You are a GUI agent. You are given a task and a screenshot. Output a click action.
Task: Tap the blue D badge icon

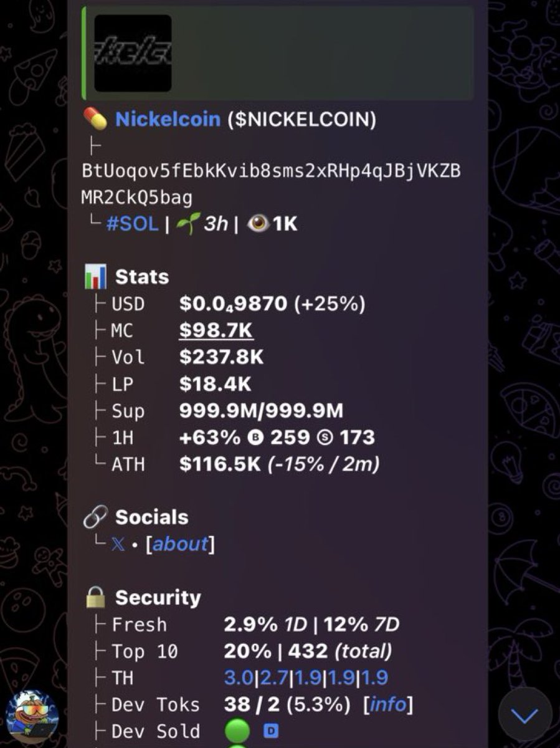(x=271, y=731)
